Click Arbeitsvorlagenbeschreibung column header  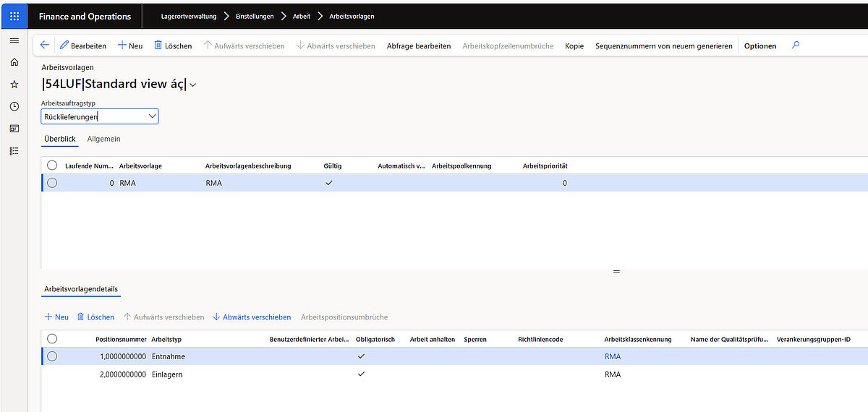click(248, 166)
